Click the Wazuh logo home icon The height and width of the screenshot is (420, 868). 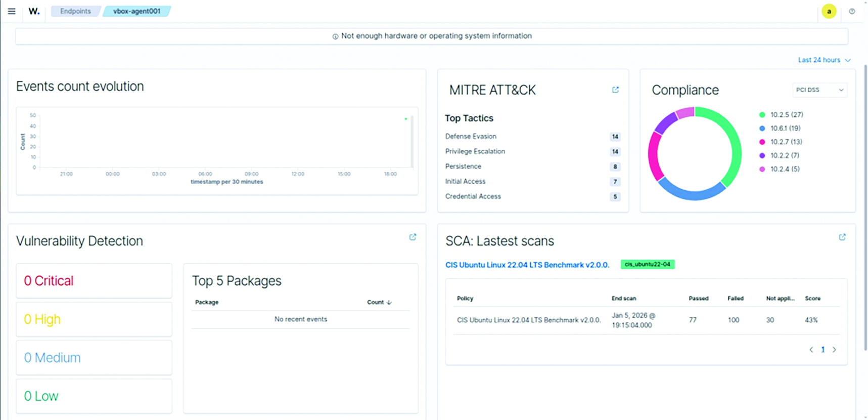pyautogui.click(x=34, y=11)
